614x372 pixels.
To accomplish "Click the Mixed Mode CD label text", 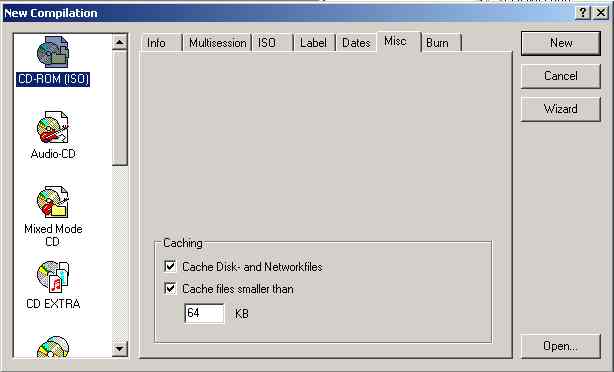I will pos(53,235).
